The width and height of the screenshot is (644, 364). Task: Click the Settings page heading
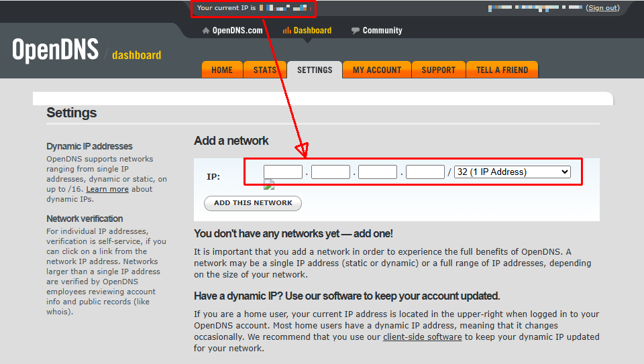72,113
